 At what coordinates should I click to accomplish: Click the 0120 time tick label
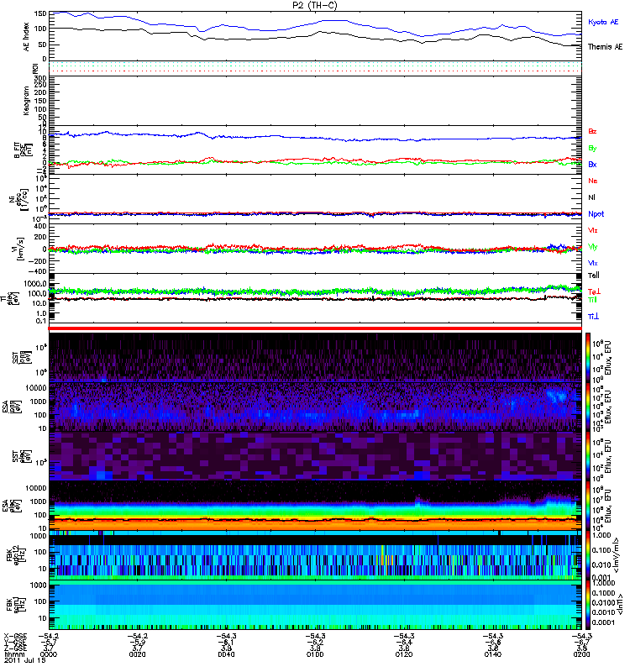tap(404, 654)
